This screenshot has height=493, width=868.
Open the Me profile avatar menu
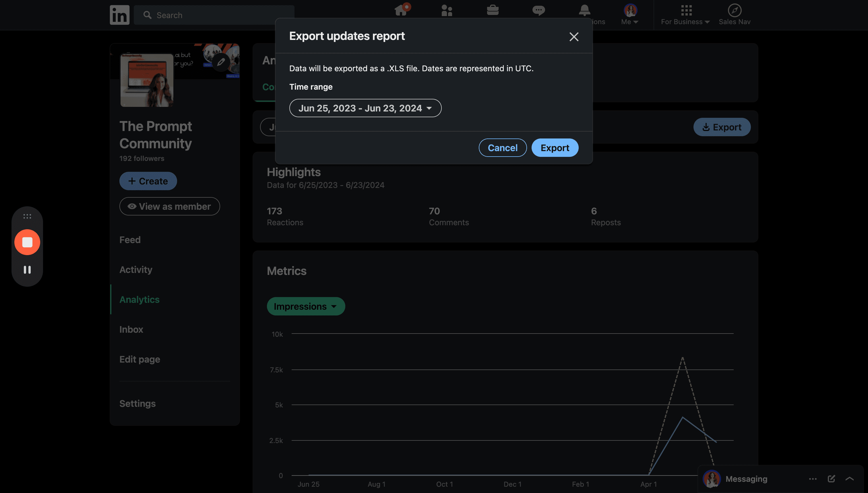click(630, 15)
